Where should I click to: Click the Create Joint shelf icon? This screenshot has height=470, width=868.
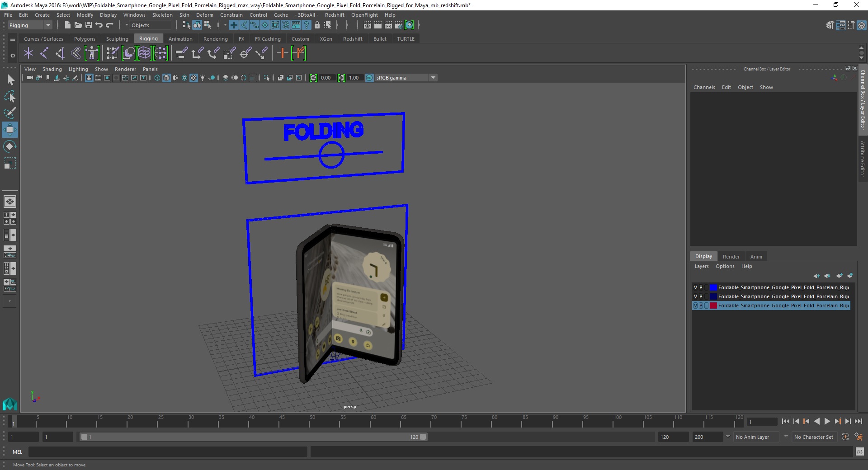pyautogui.click(x=44, y=53)
